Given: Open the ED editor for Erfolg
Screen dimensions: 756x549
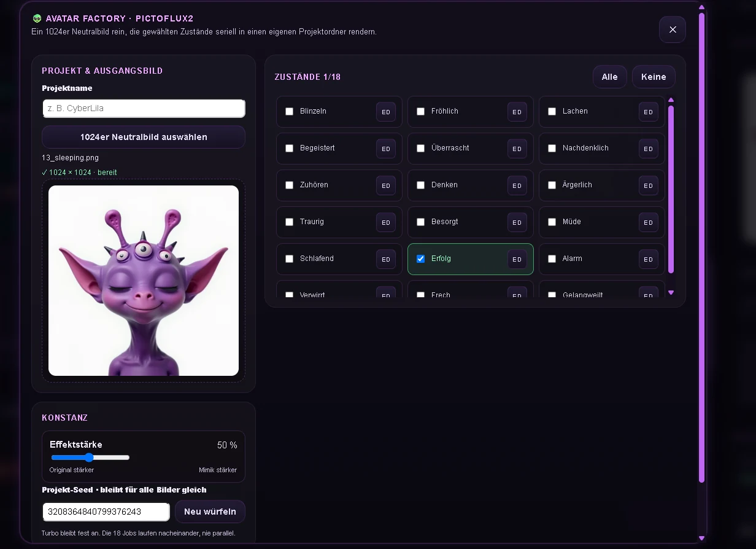Looking at the screenshot, I should pyautogui.click(x=517, y=259).
